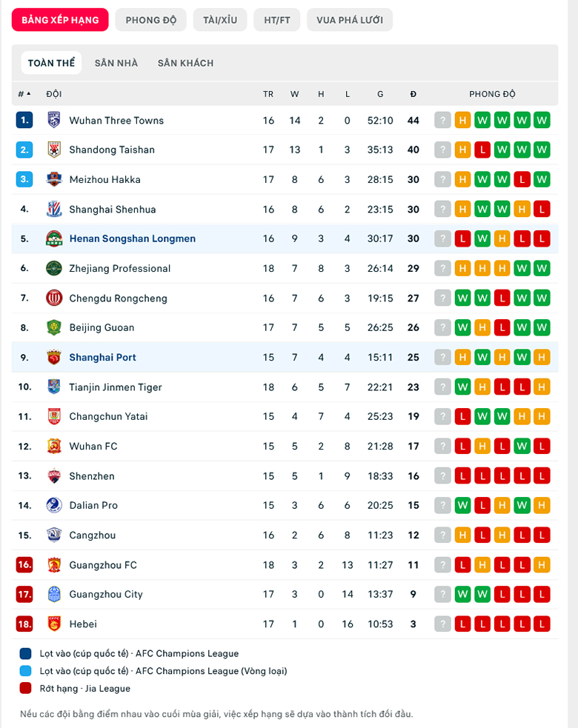Click the Shandong Taishan team logo

click(54, 150)
